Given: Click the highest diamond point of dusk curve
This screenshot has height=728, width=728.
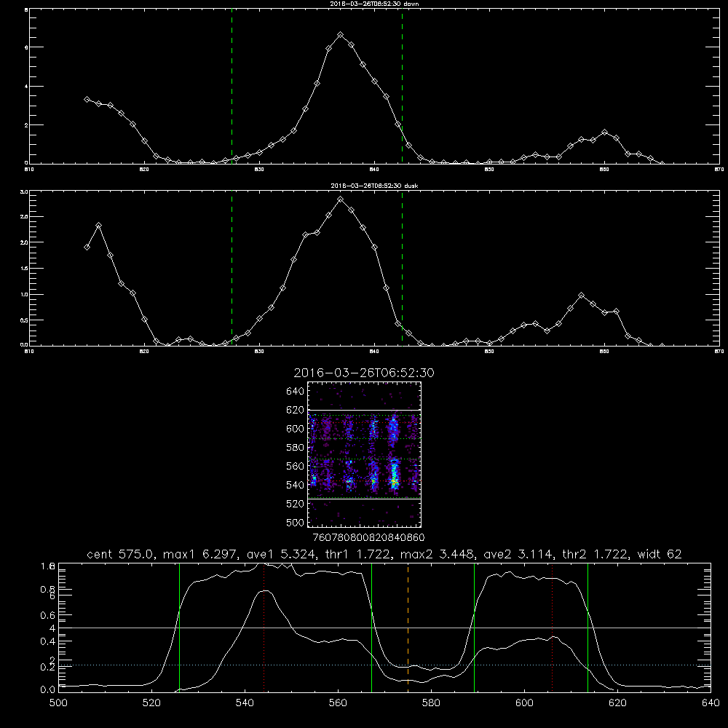Looking at the screenshot, I should coord(340,199).
